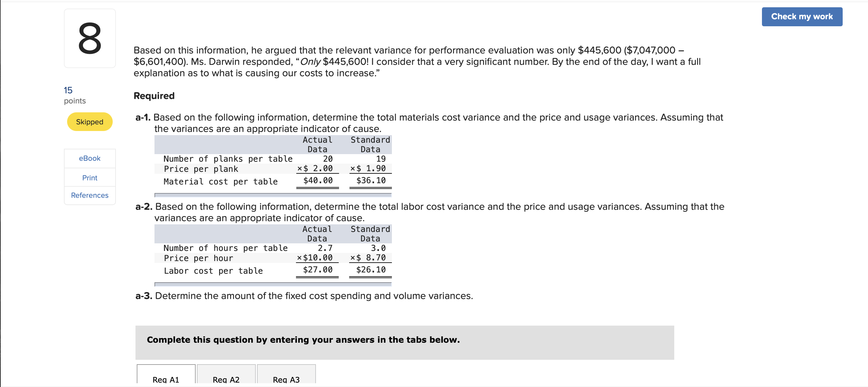Select the labor cost data table
The height and width of the screenshot is (387, 868).
(x=273, y=251)
